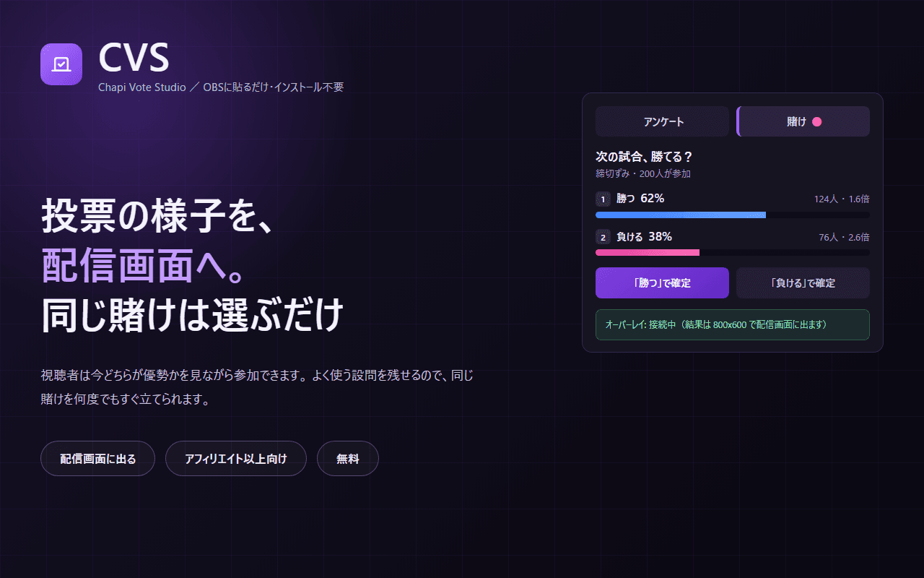924x578 pixels.
Task: Switch to the 賭け tab
Action: point(803,121)
